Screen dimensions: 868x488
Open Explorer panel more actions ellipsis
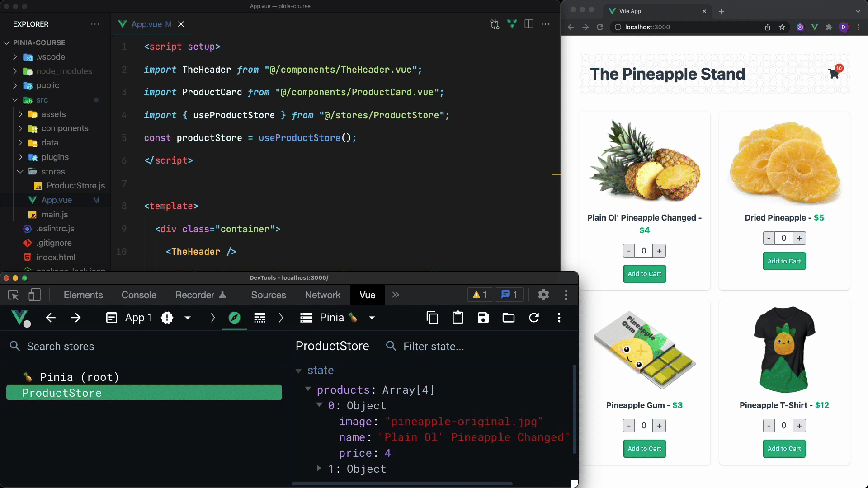click(x=95, y=24)
